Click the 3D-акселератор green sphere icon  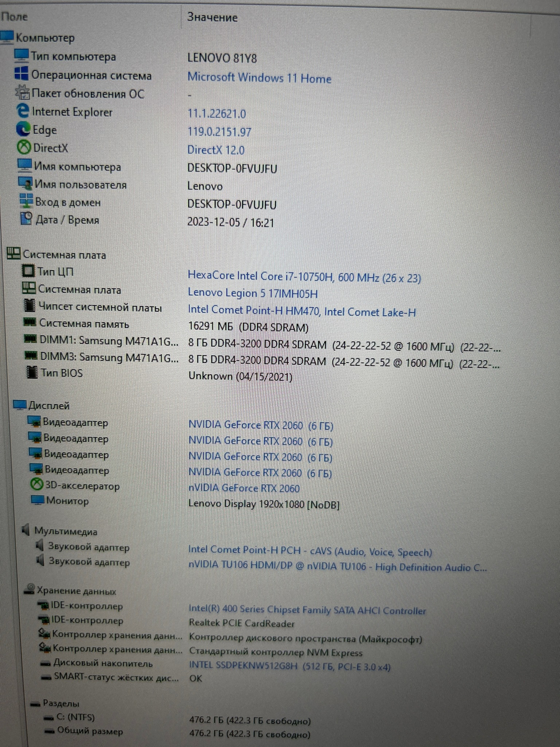36,485
